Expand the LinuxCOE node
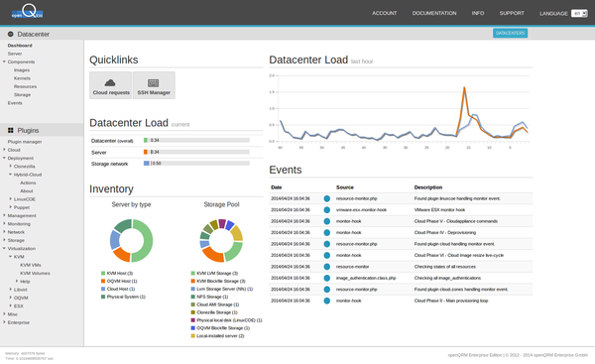The height and width of the screenshot is (364, 595). [x=10, y=198]
